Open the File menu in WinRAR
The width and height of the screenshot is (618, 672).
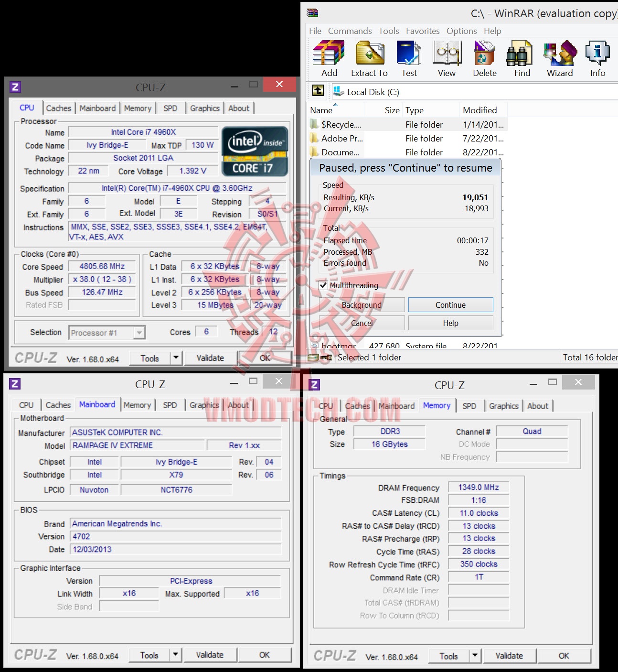click(x=315, y=31)
